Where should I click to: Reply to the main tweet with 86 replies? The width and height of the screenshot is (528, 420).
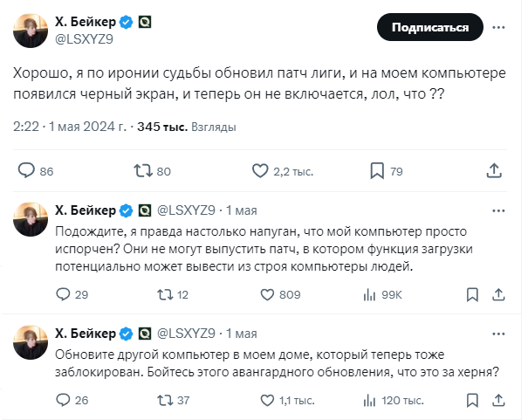27,171
